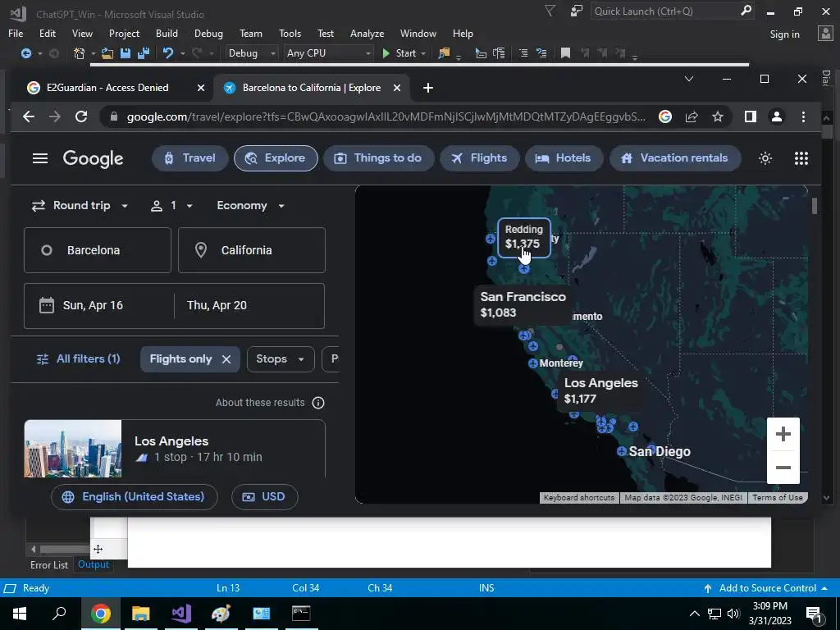Open Chrome side panel icon
Screen dimensions: 840x630
click(x=750, y=116)
